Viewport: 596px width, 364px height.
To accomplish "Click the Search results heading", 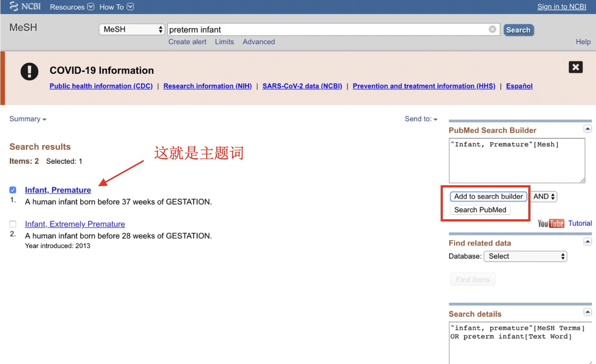I will coord(40,147).
